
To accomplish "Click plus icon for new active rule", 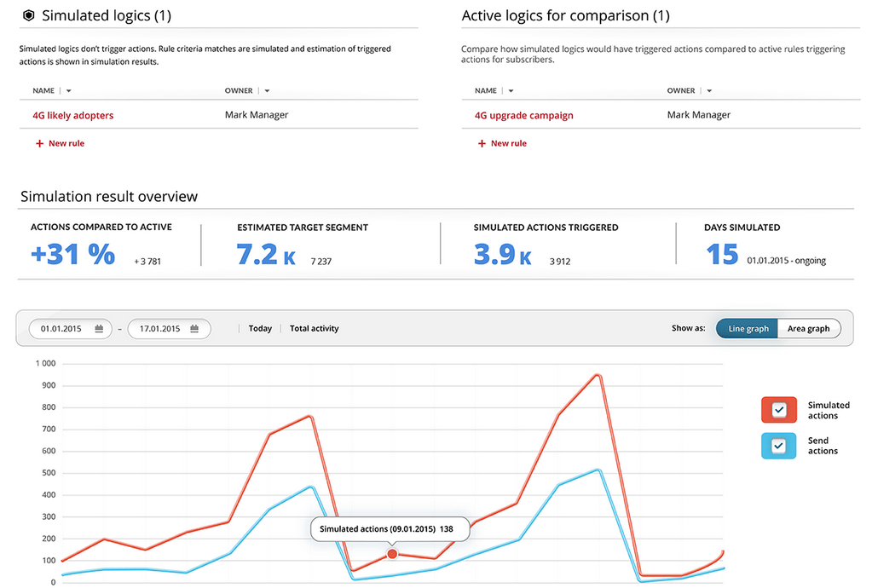I will [x=482, y=144].
